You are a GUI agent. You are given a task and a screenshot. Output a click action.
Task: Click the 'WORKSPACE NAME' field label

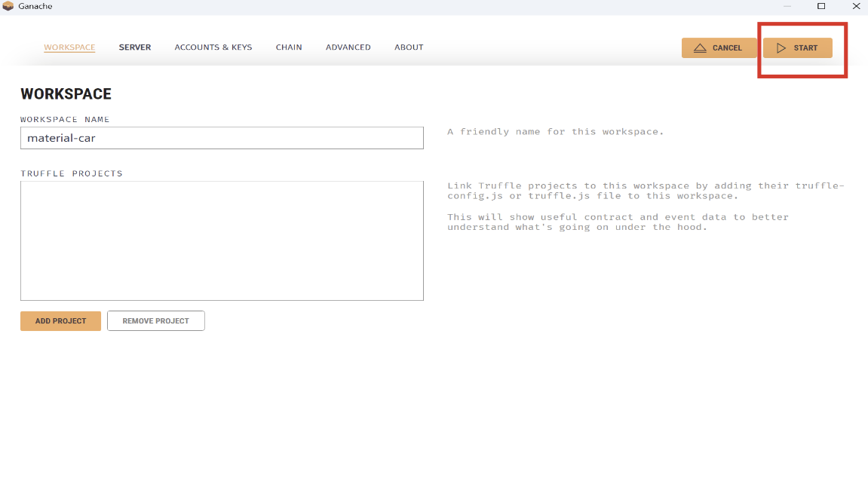(65, 120)
